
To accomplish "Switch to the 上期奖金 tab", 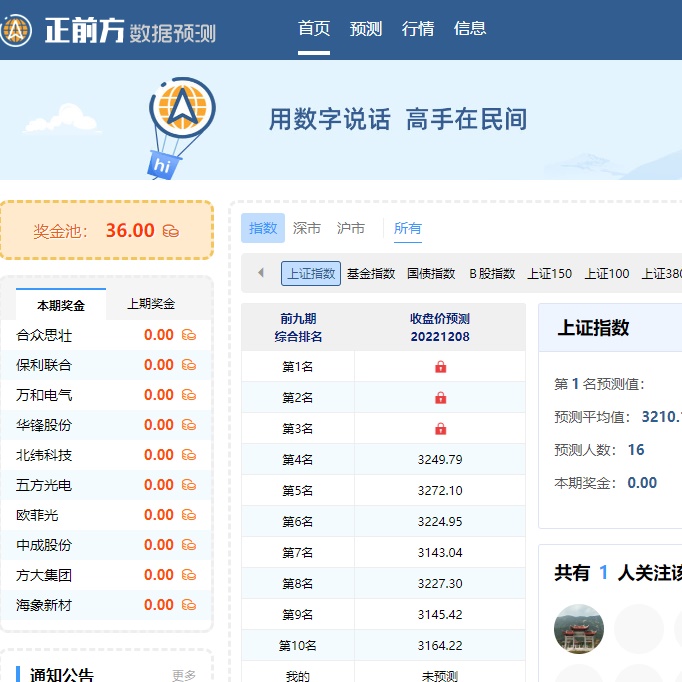I will tap(151, 304).
